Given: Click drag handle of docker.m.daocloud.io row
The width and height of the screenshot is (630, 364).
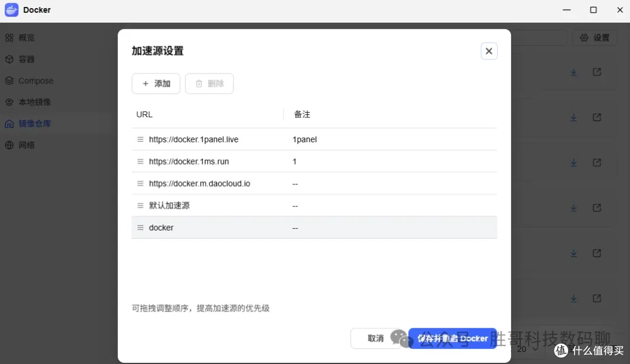Looking at the screenshot, I should pos(140,184).
